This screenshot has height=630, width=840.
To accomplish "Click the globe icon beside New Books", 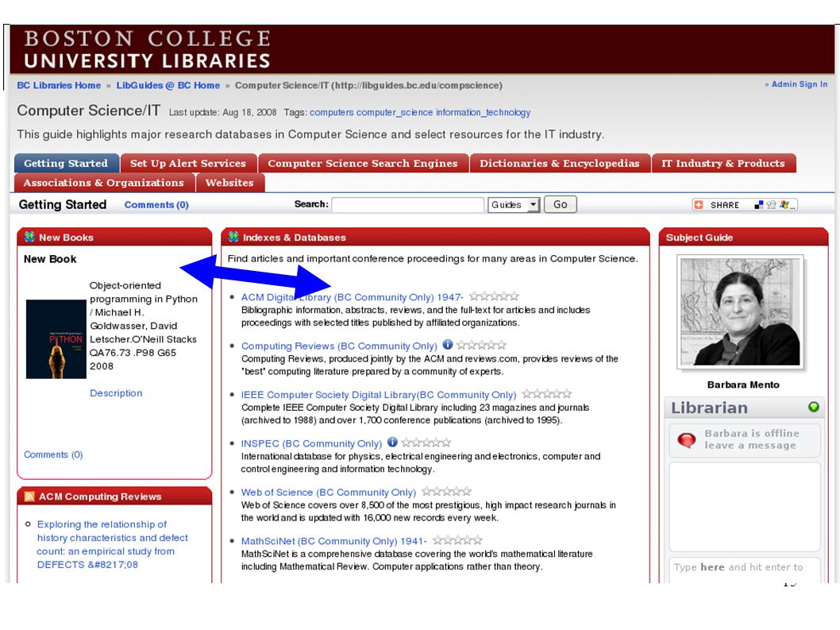I will tap(29, 237).
